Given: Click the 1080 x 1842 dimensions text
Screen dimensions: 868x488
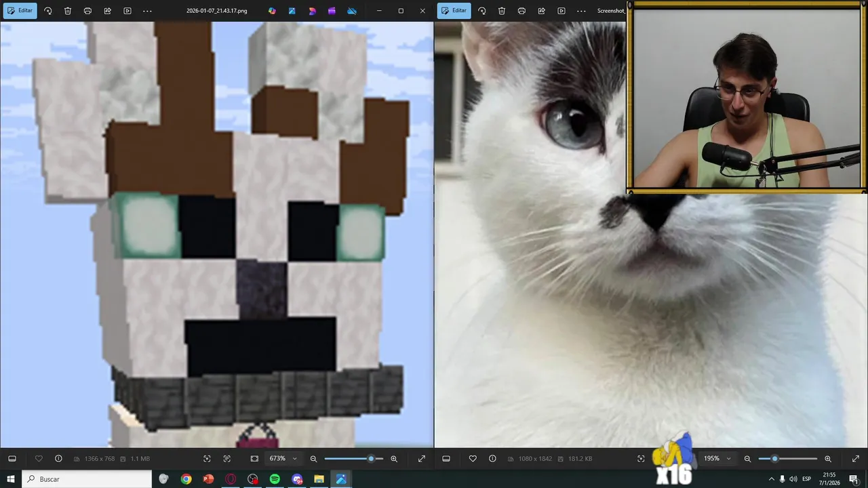Looking at the screenshot, I should 535,459.
